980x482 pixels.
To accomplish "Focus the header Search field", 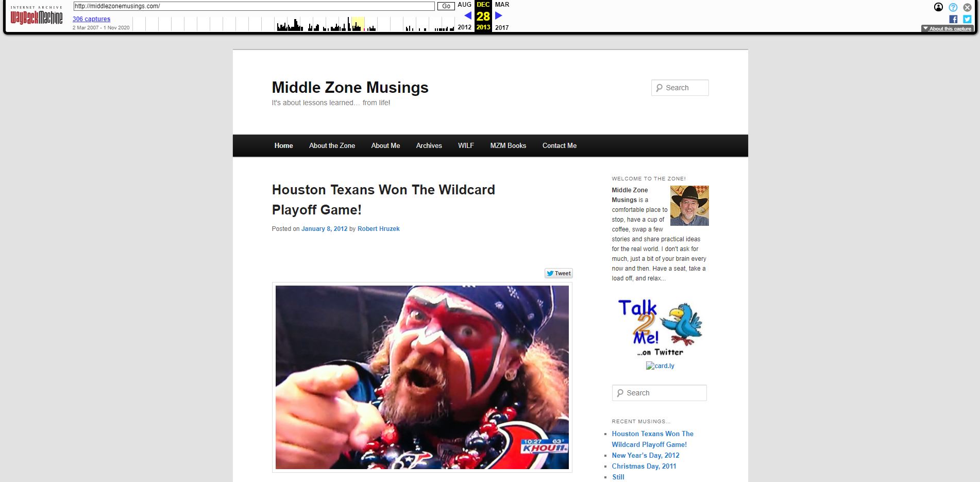I will click(680, 88).
